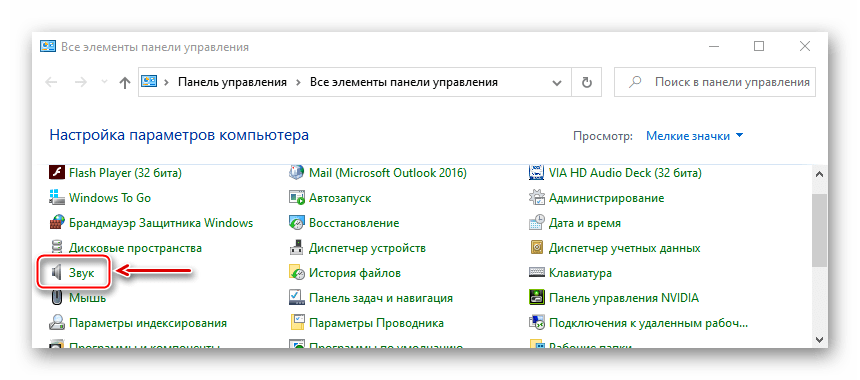Open the Windows To Go icon

56,198
